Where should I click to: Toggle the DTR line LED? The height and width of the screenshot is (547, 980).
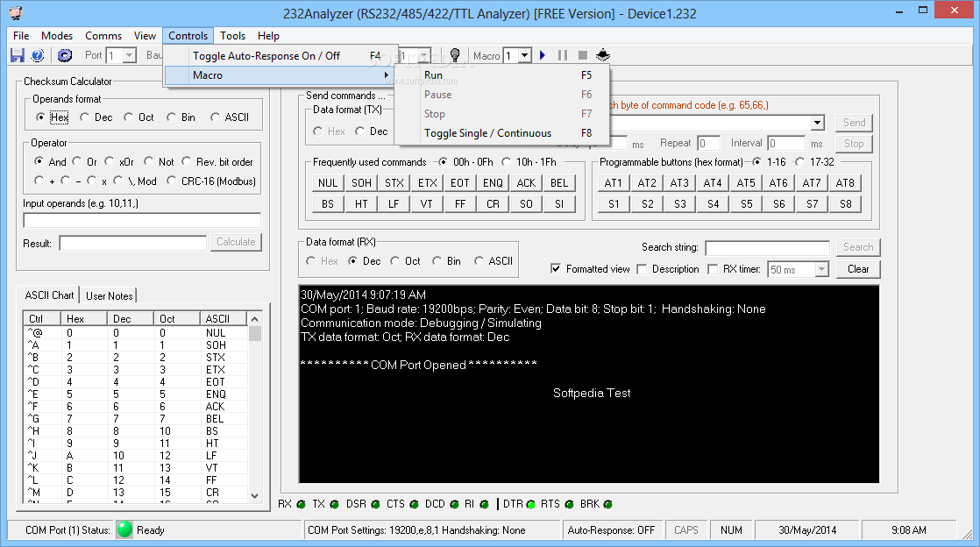pos(530,505)
